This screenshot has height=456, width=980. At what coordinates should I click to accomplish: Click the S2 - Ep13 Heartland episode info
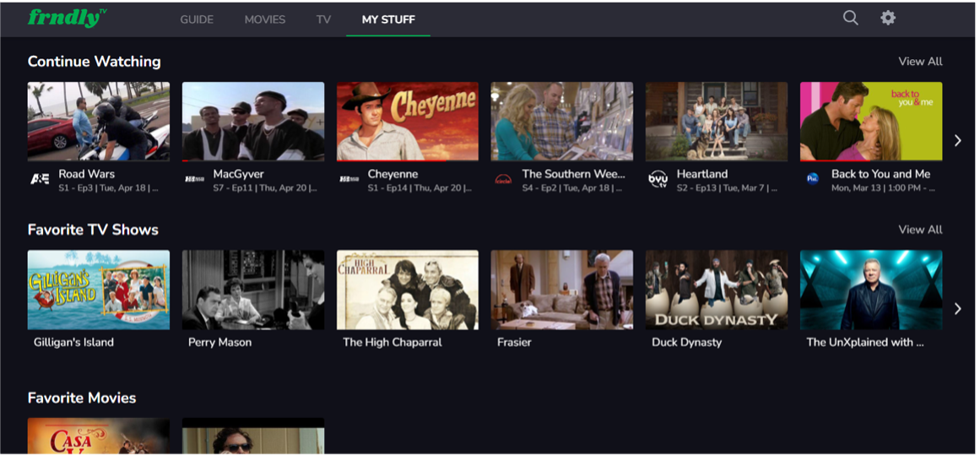click(x=726, y=187)
